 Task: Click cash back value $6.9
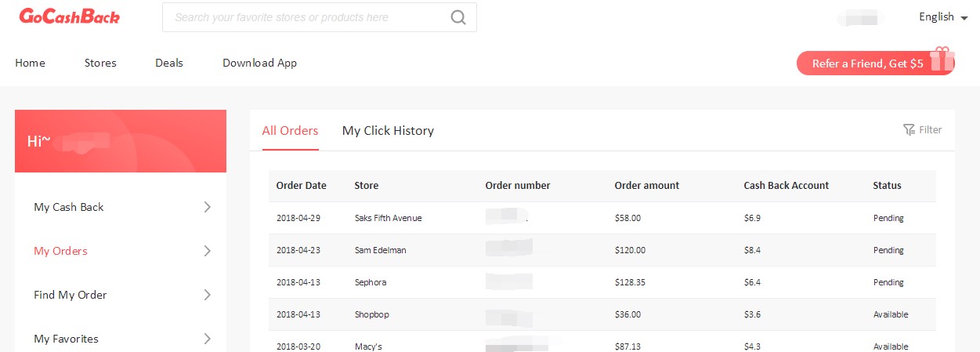[752, 218]
